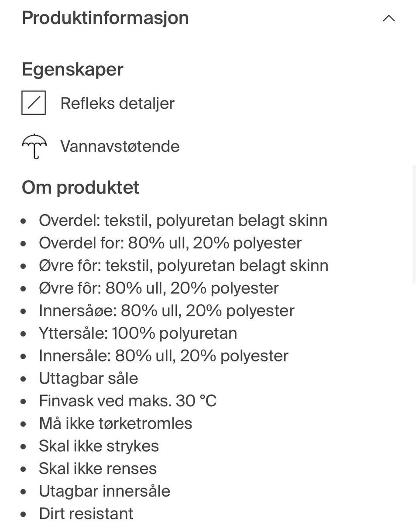The height and width of the screenshot is (532, 419).
Task: Click the Yttersåle: 100% polyuretan line
Action: (x=138, y=333)
